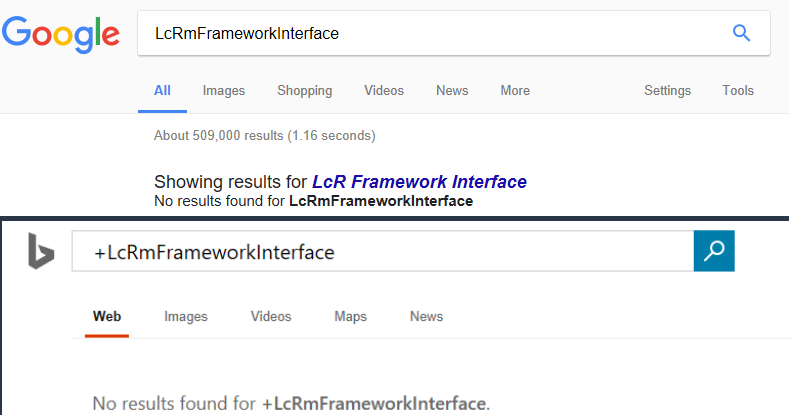Open Google search Tools
Image resolution: width=792 pixels, height=415 pixels.
737,90
